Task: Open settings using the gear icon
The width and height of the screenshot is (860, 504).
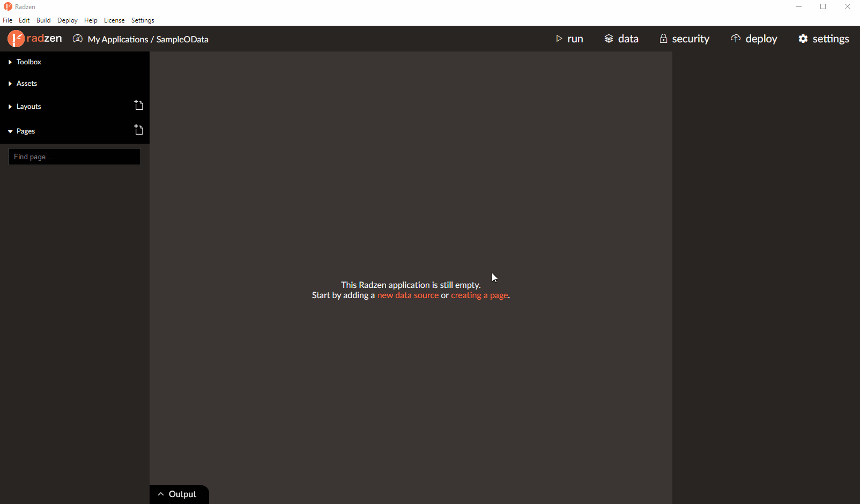Action: tap(803, 39)
